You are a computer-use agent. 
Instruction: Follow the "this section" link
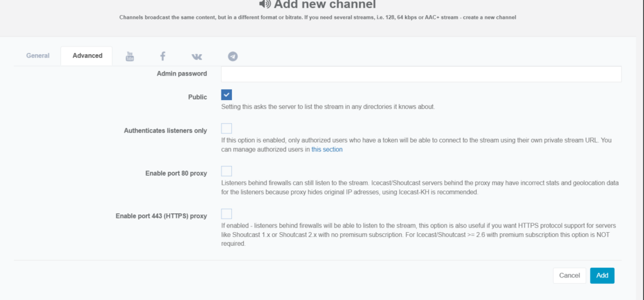point(326,150)
